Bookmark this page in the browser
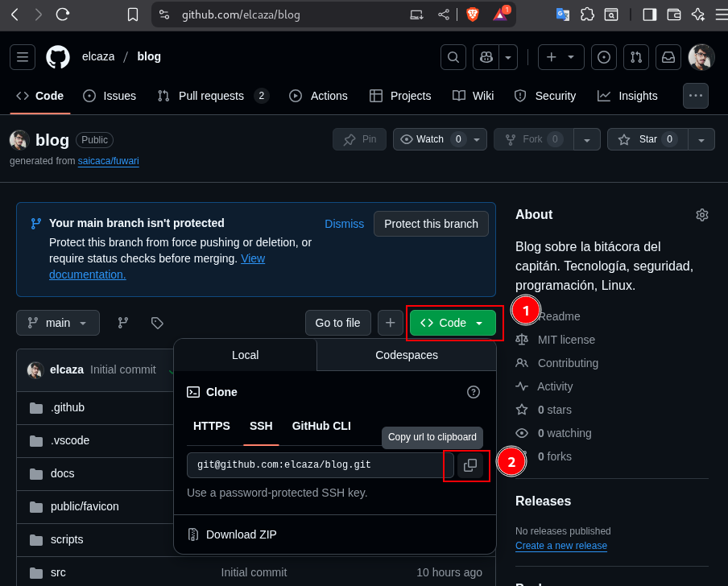Screen dimensions: 728x586 (133, 14)
